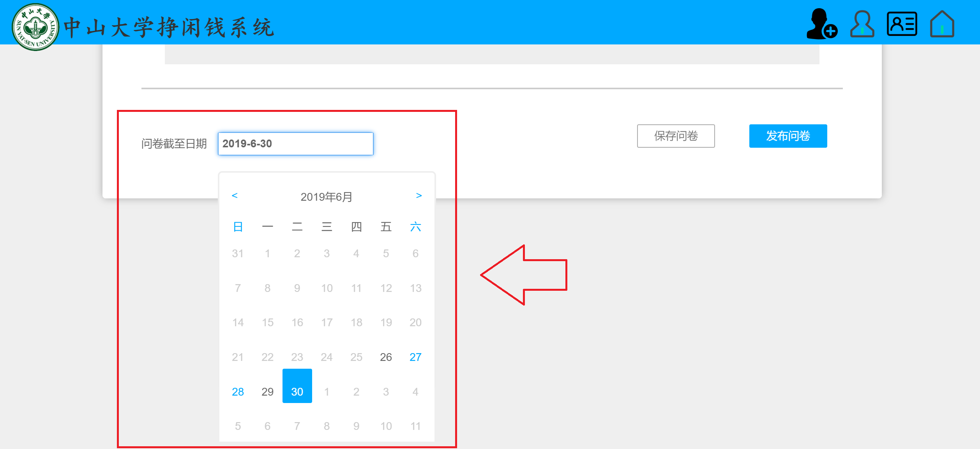Screen dimensions: 980x449
Task: Click disabled date 25 in calendar
Action: [357, 357]
